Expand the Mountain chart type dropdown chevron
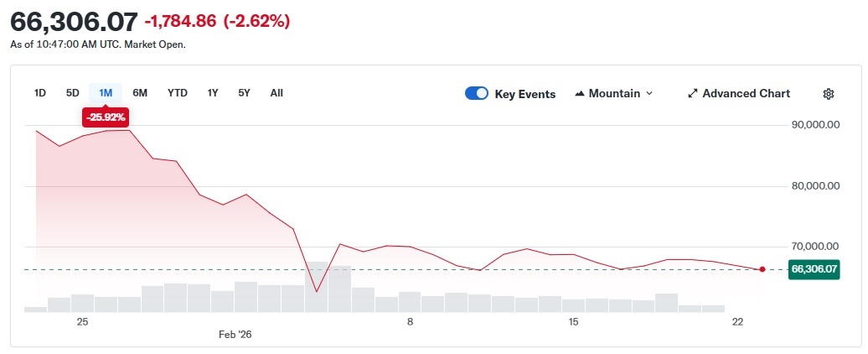This screenshot has width=868, height=354. (649, 94)
